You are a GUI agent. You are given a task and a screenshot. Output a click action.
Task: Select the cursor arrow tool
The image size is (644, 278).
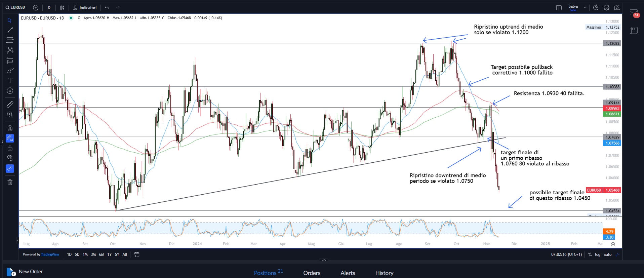(x=10, y=20)
